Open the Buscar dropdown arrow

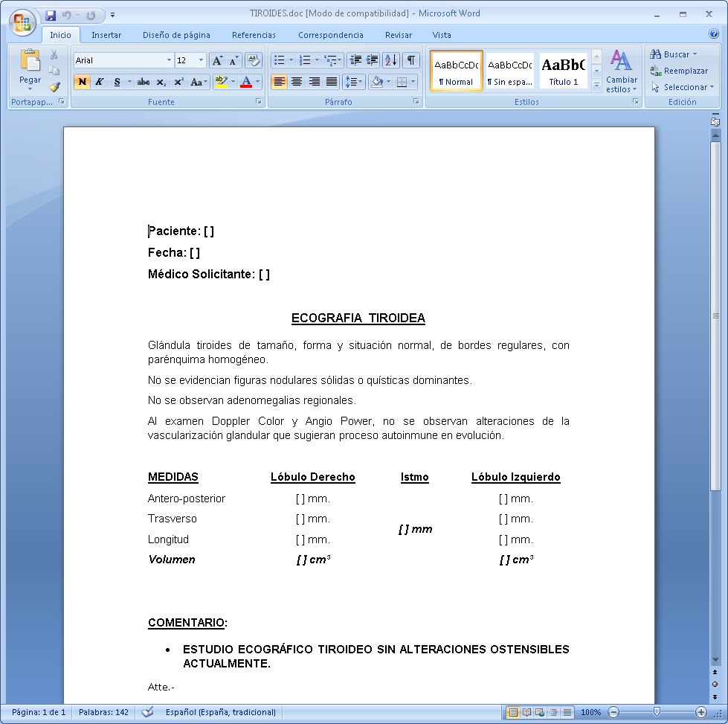tap(695, 54)
